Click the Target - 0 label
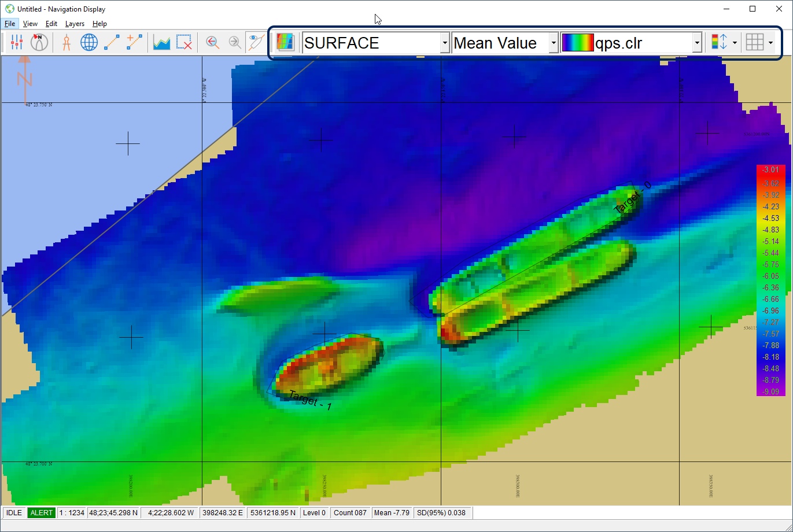 (x=632, y=198)
